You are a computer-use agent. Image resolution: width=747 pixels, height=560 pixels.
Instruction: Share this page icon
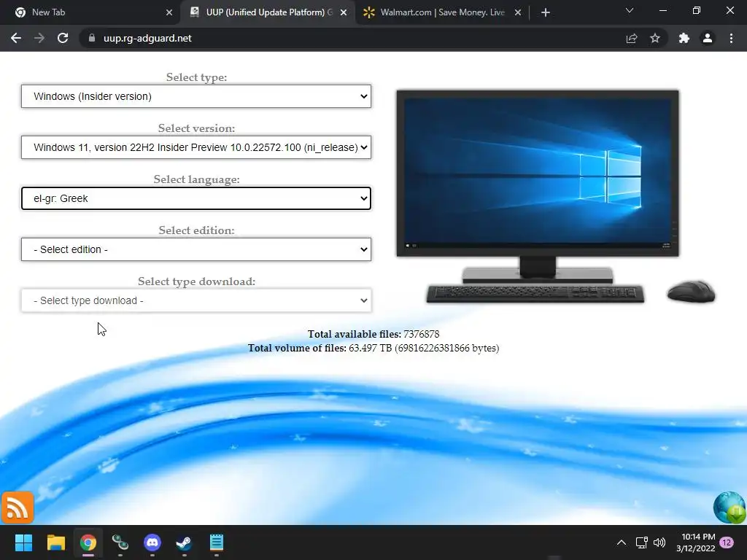pyautogui.click(x=632, y=38)
